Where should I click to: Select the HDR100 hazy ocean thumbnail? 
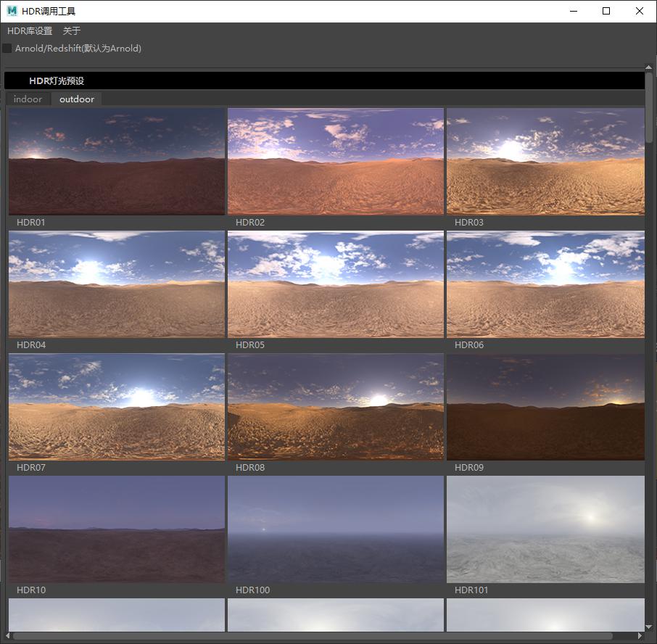coord(336,529)
